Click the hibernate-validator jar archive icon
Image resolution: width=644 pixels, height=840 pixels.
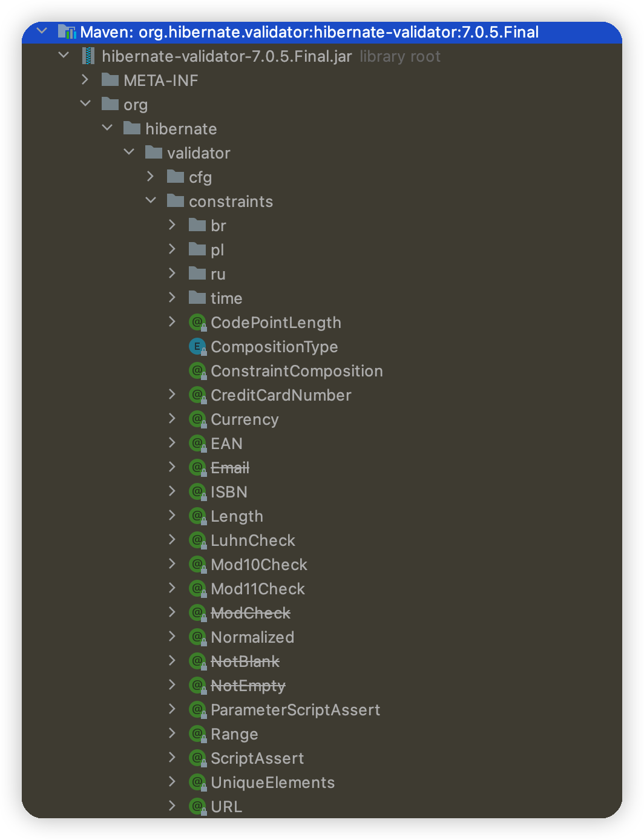(89, 56)
